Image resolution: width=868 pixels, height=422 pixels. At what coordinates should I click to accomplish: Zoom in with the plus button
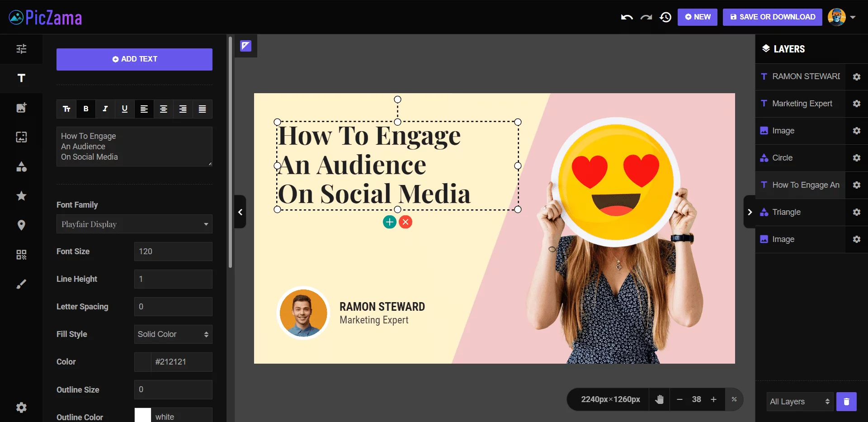tap(713, 399)
